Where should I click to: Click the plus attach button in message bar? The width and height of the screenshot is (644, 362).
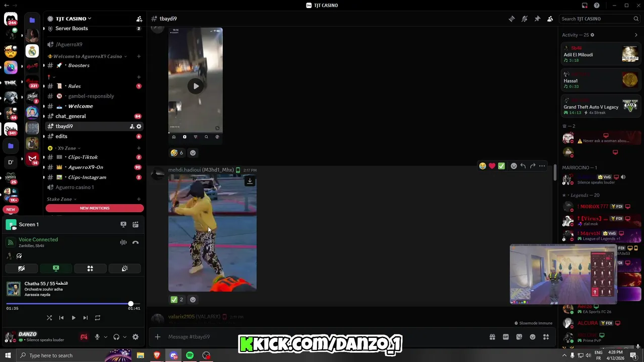pos(157,337)
